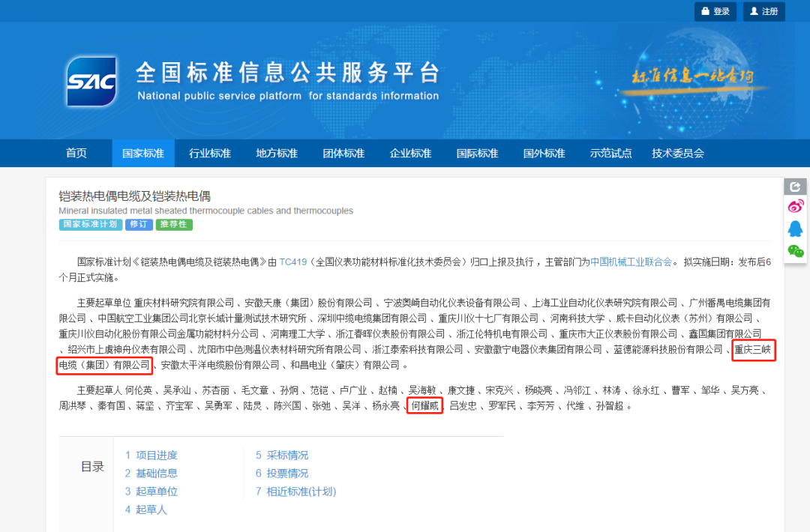The image size is (810, 532).
Task: Click the 注册 register button
Action: [x=764, y=11]
